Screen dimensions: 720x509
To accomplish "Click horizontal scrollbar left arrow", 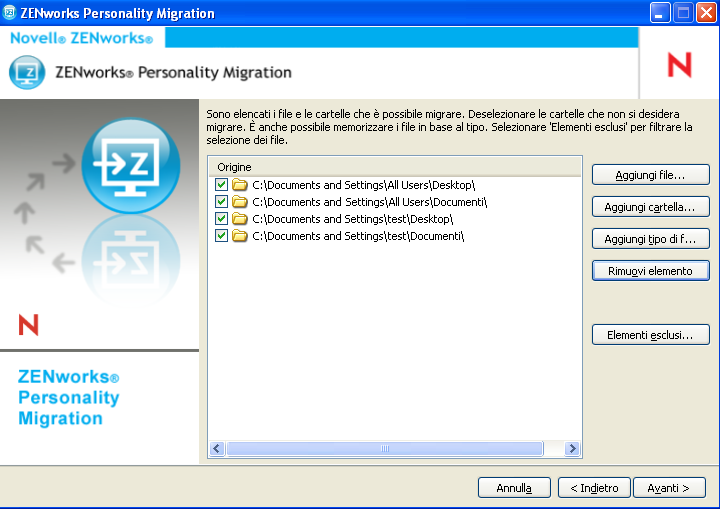I will point(217,448).
